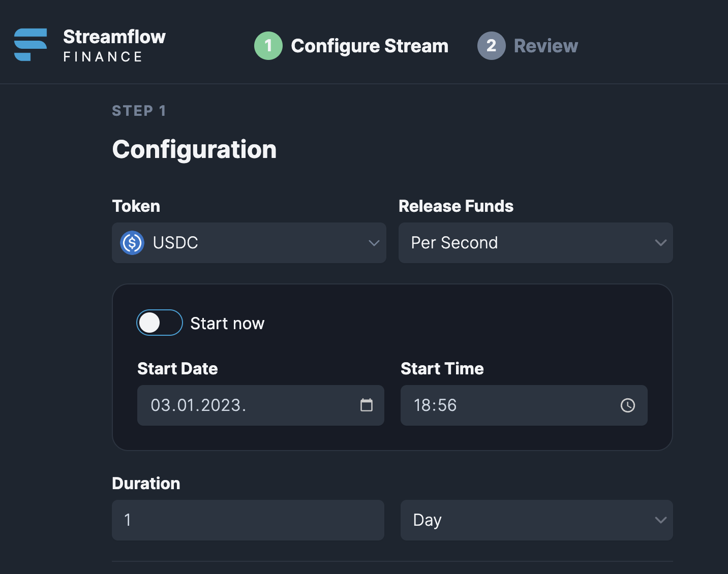Click the Streamflow Finance wordmark
The height and width of the screenshot is (574, 728).
(114, 45)
